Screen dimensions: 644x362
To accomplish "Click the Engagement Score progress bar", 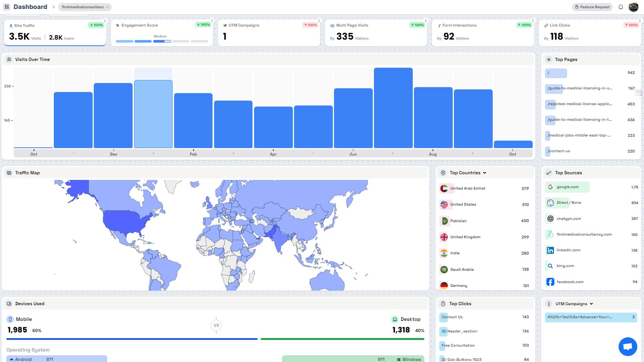I will pos(162,41).
